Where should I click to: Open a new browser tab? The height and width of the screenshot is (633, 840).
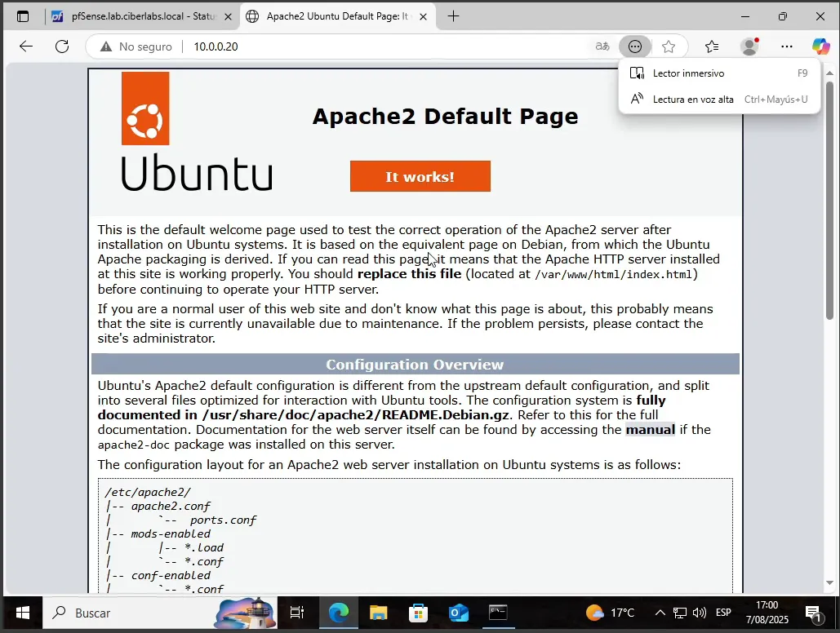pos(453,16)
